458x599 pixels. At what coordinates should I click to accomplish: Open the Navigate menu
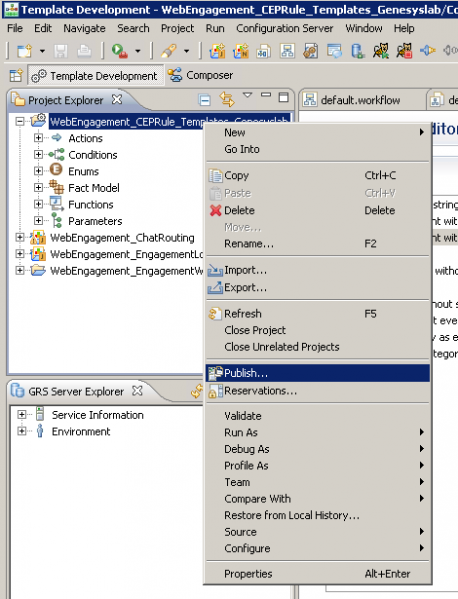(x=84, y=28)
